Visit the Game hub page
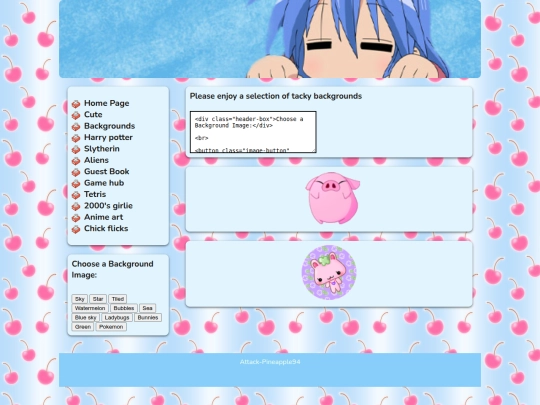 click(104, 183)
